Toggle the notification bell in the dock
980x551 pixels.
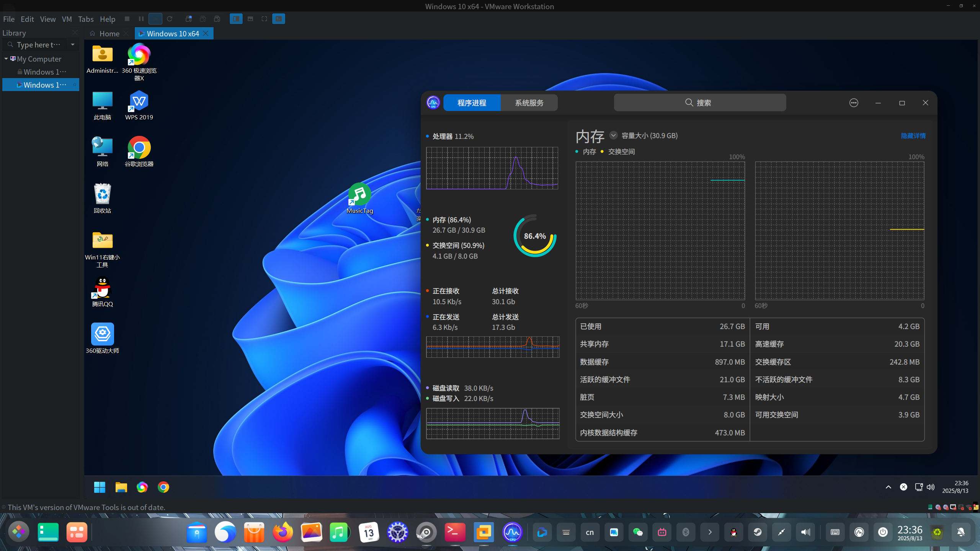point(960,532)
